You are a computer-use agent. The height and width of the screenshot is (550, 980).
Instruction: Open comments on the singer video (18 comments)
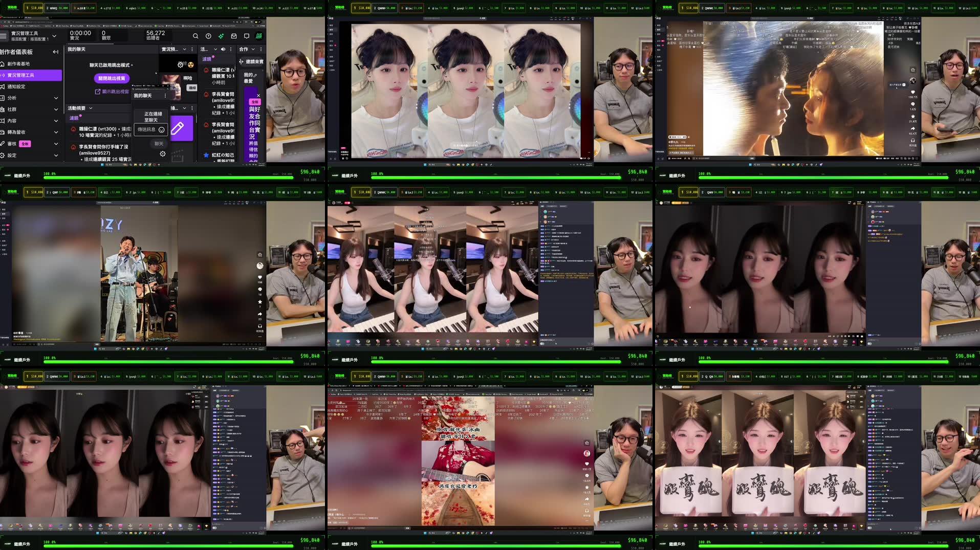[x=260, y=290]
